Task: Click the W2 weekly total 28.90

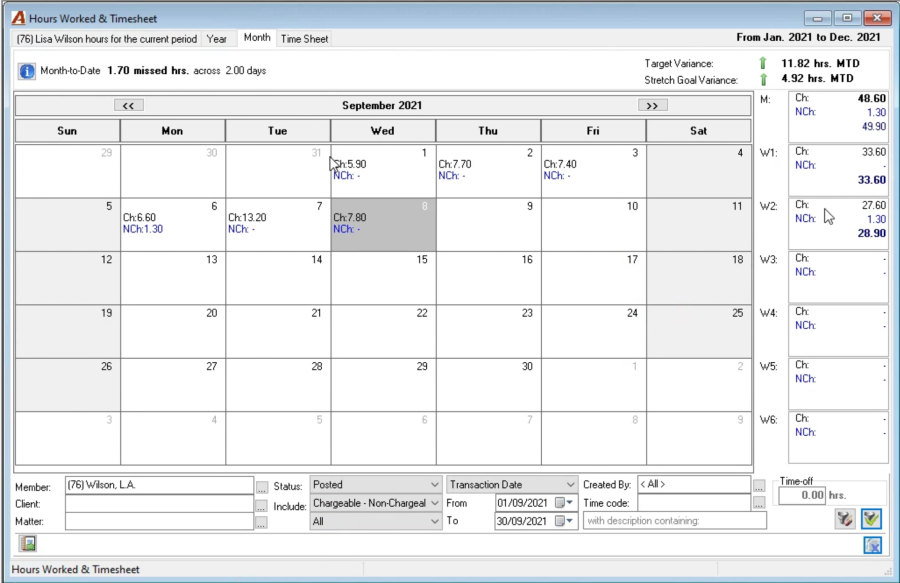Action: (871, 234)
